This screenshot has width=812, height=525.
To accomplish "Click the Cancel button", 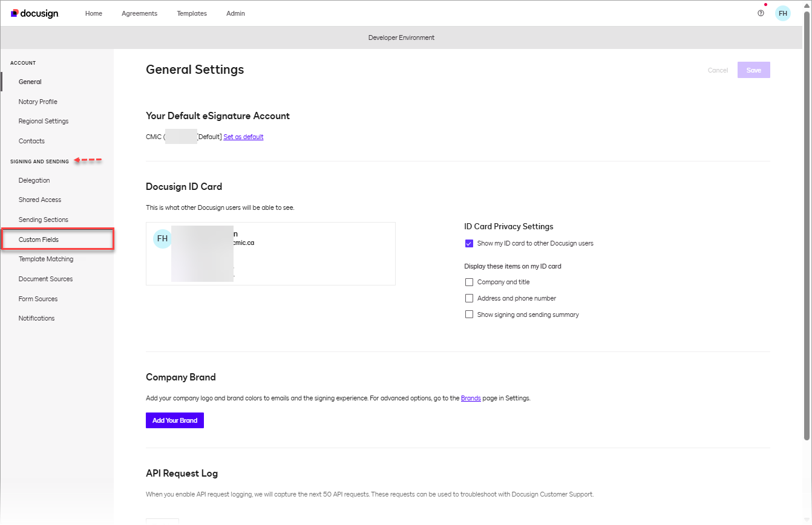I will pos(718,70).
